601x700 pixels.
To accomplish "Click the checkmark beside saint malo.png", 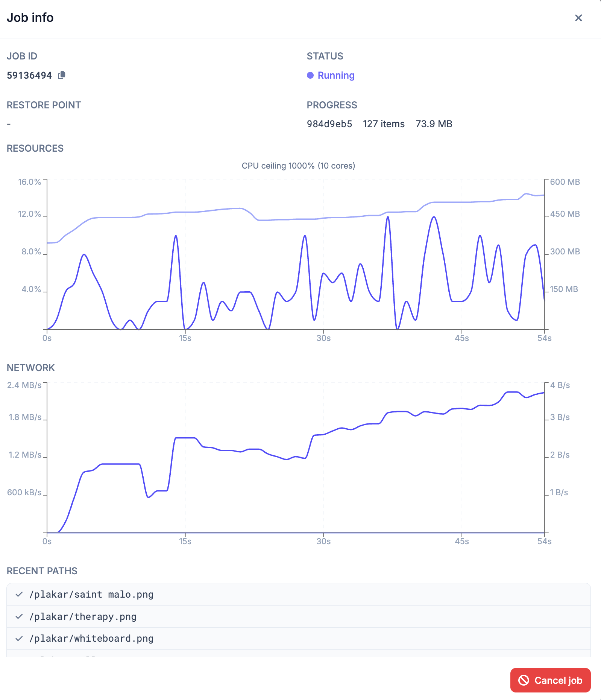I will (x=19, y=594).
